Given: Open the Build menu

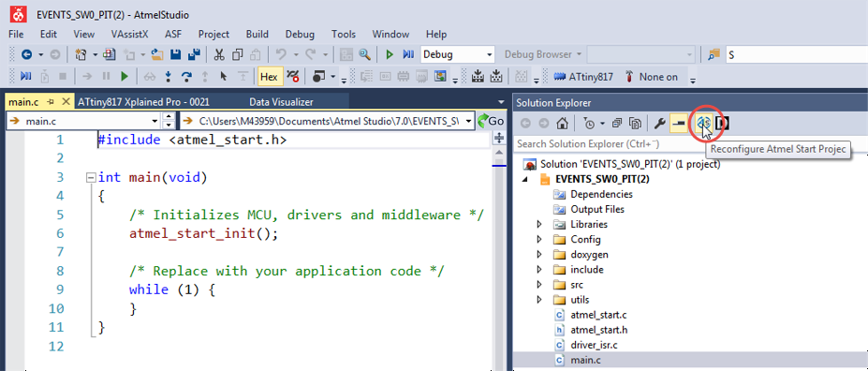Looking at the screenshot, I should pyautogui.click(x=257, y=34).
